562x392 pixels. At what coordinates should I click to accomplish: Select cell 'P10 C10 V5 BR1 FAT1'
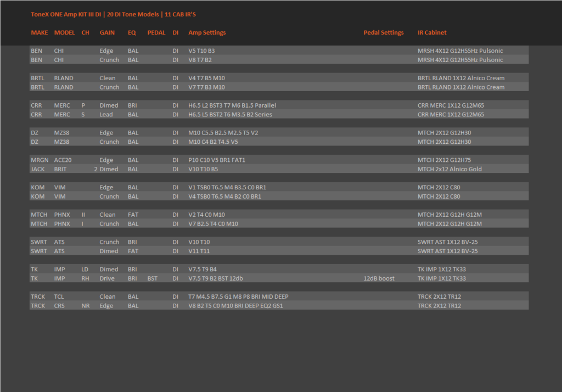coord(217,160)
